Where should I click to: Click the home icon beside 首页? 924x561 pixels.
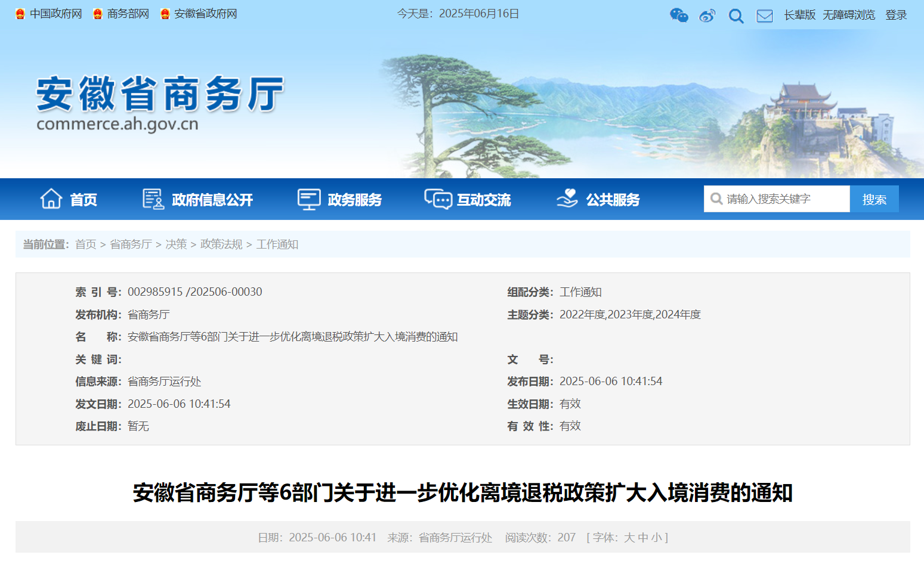point(52,199)
